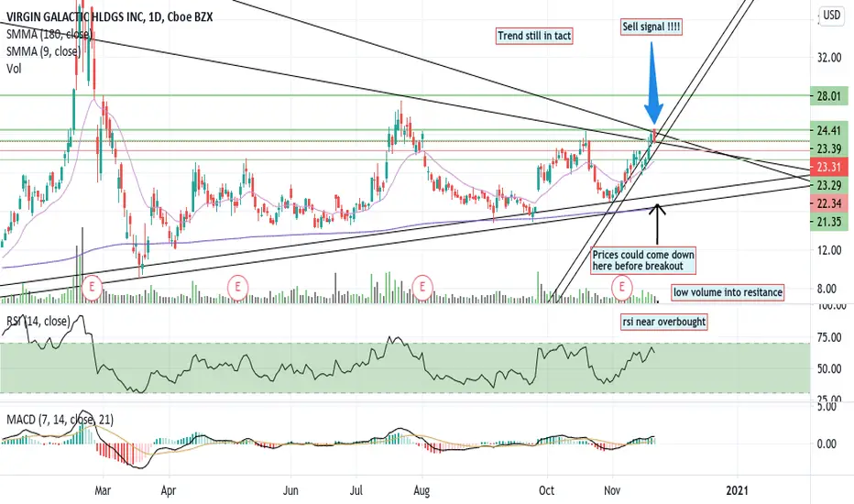The width and height of the screenshot is (854, 504).
Task: Click the 'Trend still in tact' annotation
Action: pos(534,36)
